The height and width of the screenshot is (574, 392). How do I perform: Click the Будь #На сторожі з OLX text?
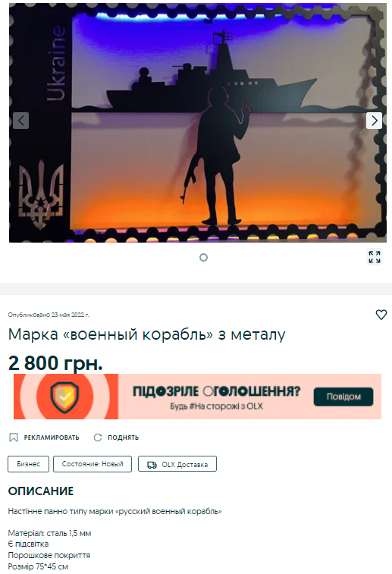[x=216, y=406]
